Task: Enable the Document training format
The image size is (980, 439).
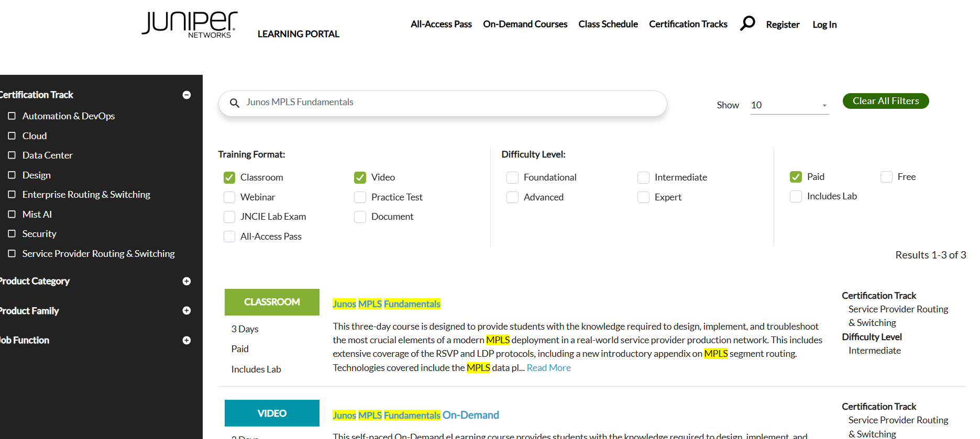Action: [360, 217]
